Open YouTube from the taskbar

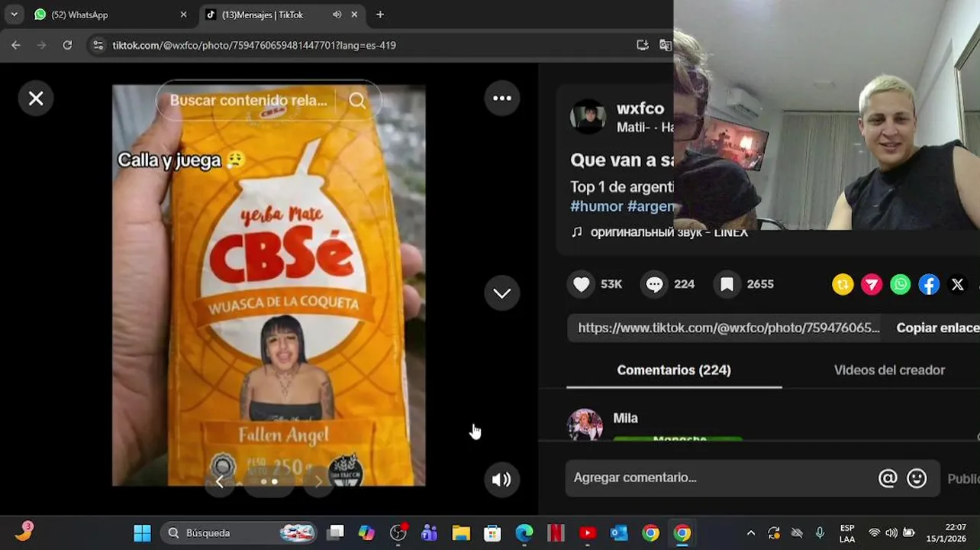click(587, 533)
